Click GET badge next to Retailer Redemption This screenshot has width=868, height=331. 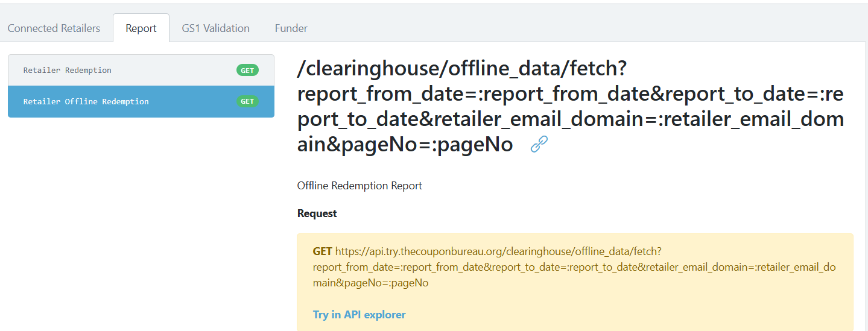[x=247, y=71]
